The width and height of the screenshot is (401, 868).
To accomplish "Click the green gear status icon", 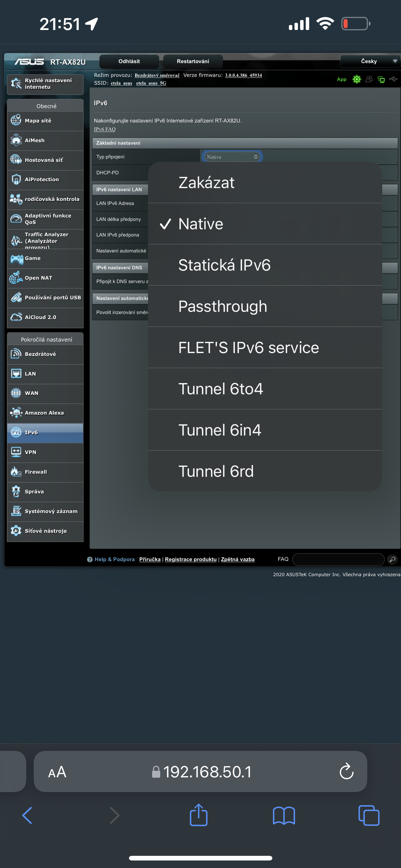I will [x=357, y=79].
